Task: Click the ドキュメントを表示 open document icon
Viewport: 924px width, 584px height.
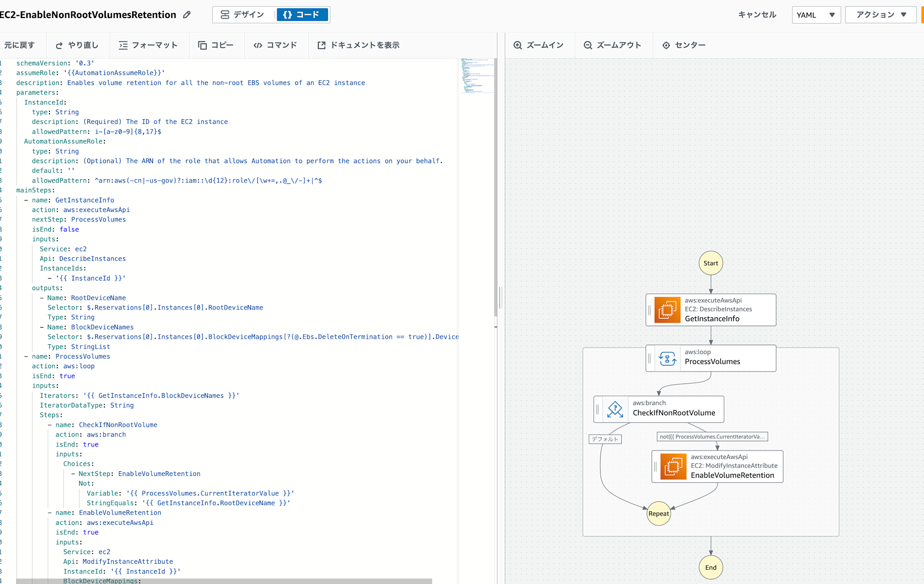Action: coord(322,45)
